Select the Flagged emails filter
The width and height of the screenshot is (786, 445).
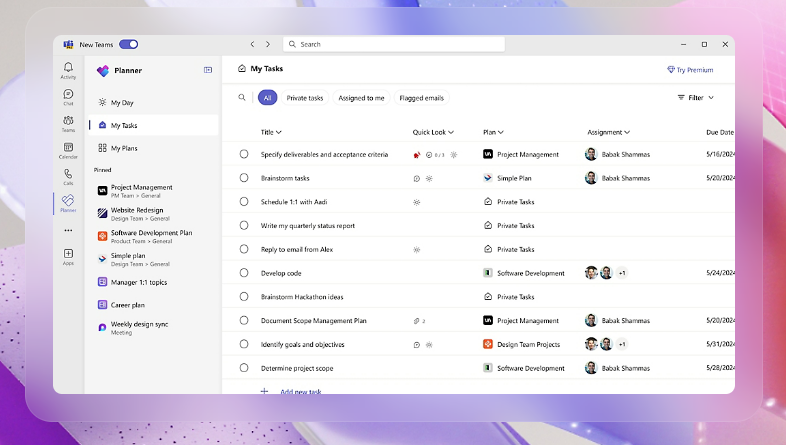click(x=422, y=98)
